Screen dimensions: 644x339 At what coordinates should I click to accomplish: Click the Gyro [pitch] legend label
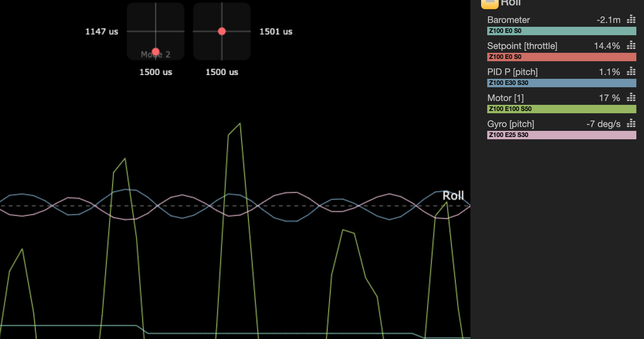[x=511, y=124]
